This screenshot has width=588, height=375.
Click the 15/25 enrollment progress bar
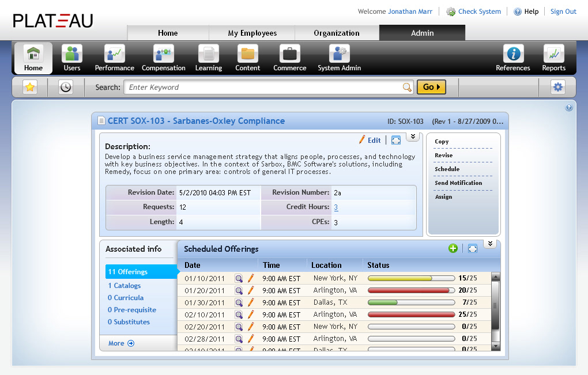pyautogui.click(x=412, y=278)
